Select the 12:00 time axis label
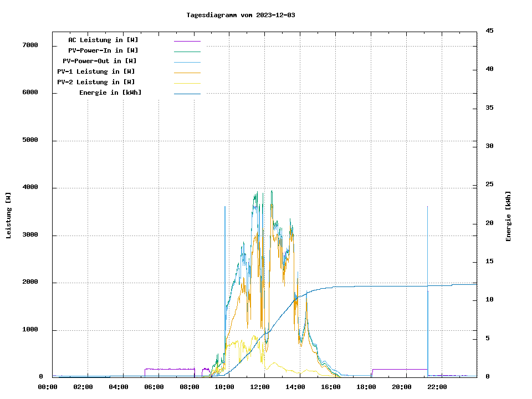 click(x=260, y=387)
